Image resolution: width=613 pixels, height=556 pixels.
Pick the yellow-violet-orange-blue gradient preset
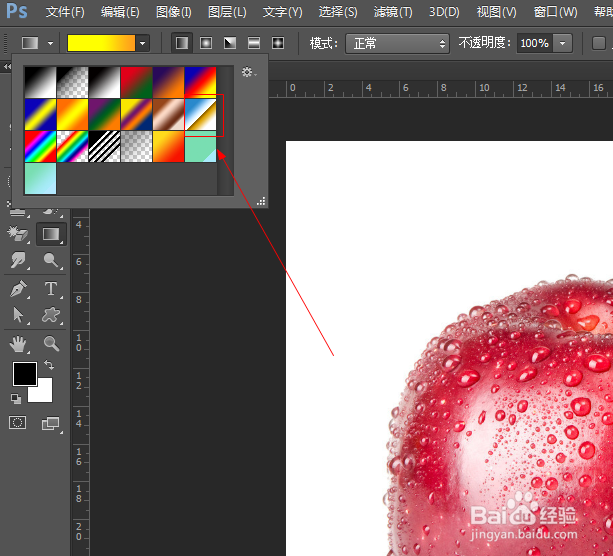tap(136, 114)
